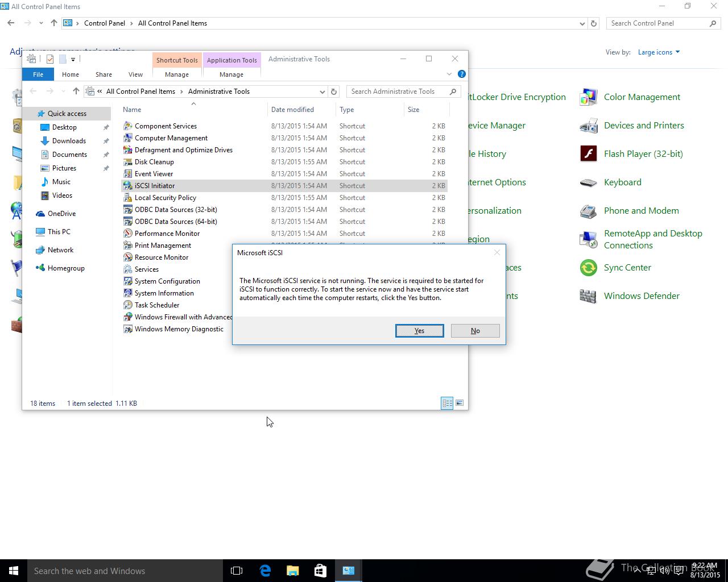728x582 pixels.
Task: Open recent locations dropdown in Control Panel
Action: (x=41, y=23)
